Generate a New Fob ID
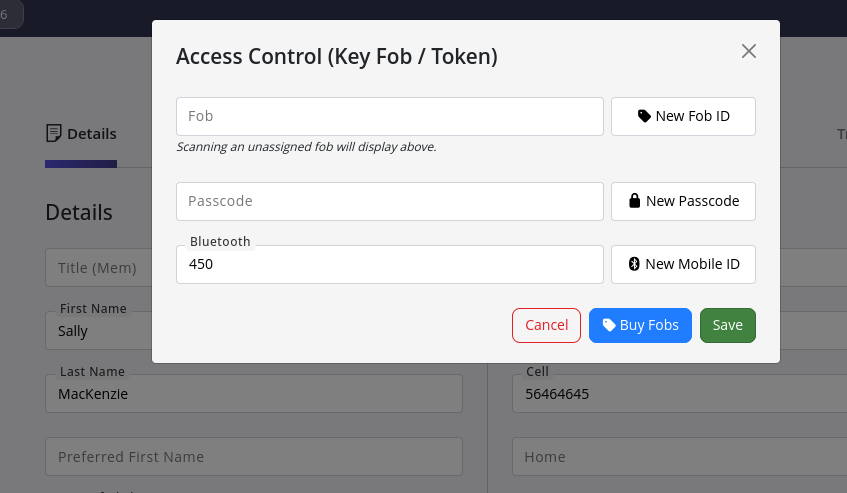 (x=683, y=116)
